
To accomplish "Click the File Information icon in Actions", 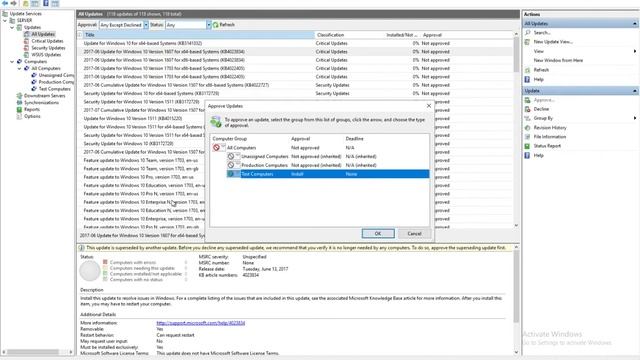I will click(x=527, y=137).
